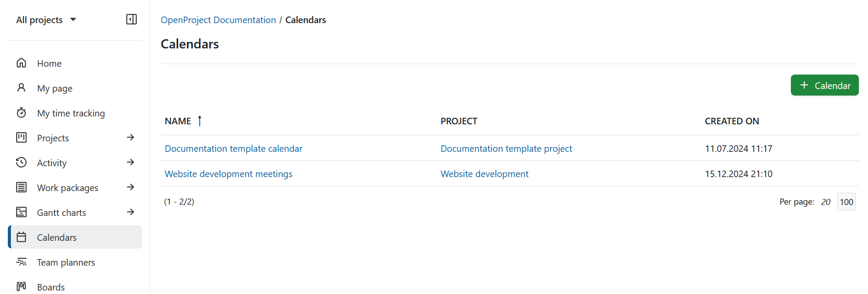The image size is (868, 294).
Task: Select the Projects icon
Action: [21, 137]
